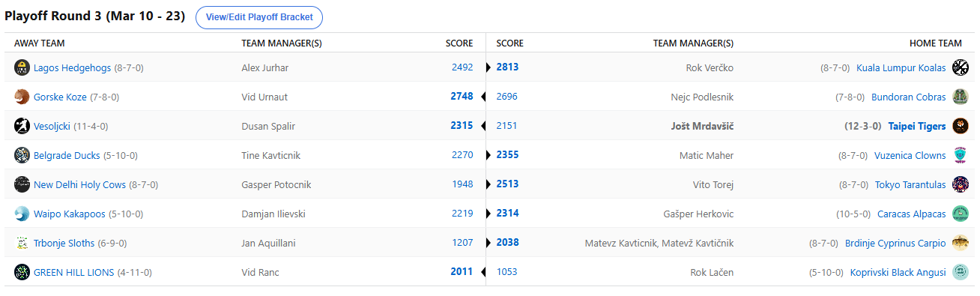Open View/Edit Playoff Bracket
Viewport: 980px width, 296px height.
[259, 17]
